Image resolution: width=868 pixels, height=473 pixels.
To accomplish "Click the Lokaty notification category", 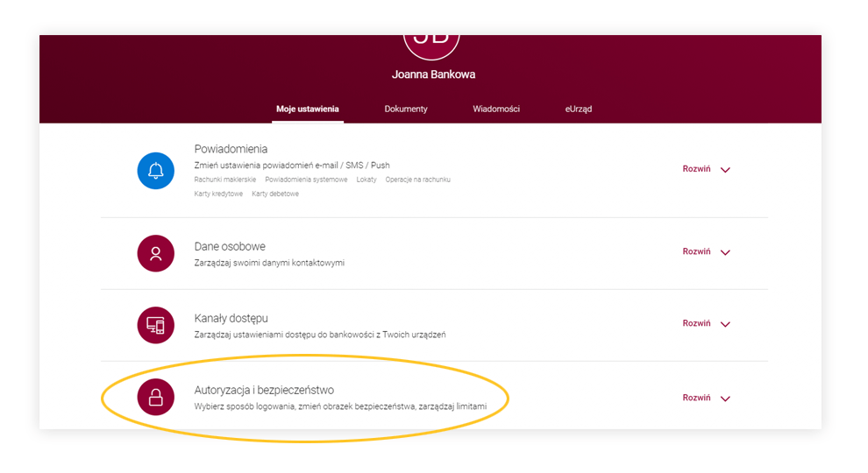I will click(366, 180).
